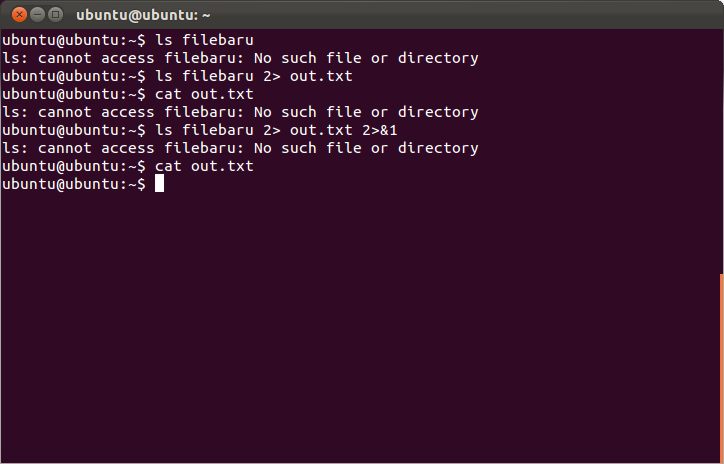Click the orange scrollbar on right edge

(x=722, y=368)
